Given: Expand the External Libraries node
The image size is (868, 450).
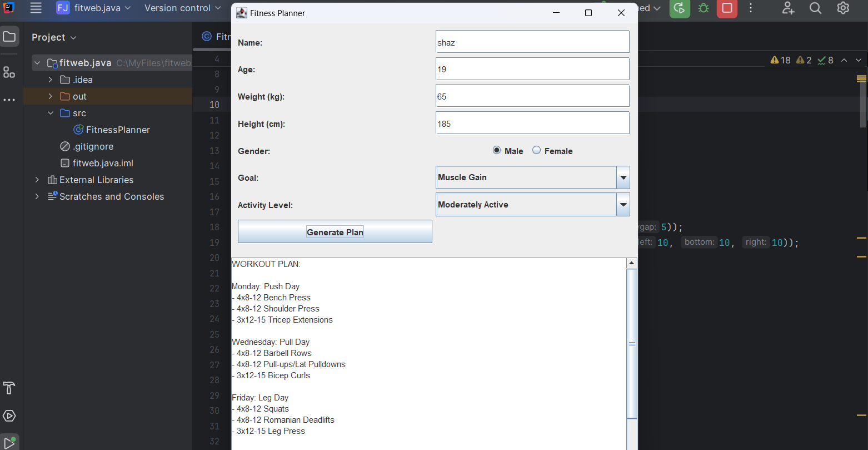Looking at the screenshot, I should coord(37,180).
